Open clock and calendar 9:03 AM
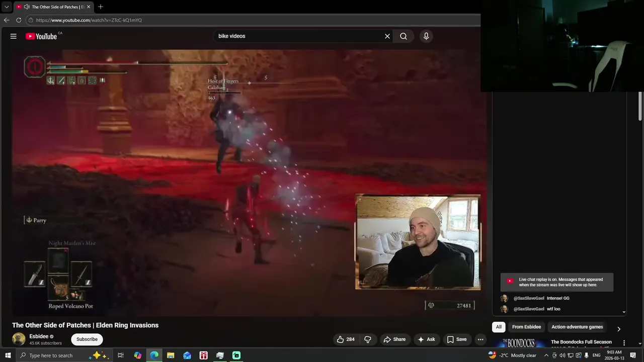The image size is (644, 362). pyautogui.click(x=614, y=355)
